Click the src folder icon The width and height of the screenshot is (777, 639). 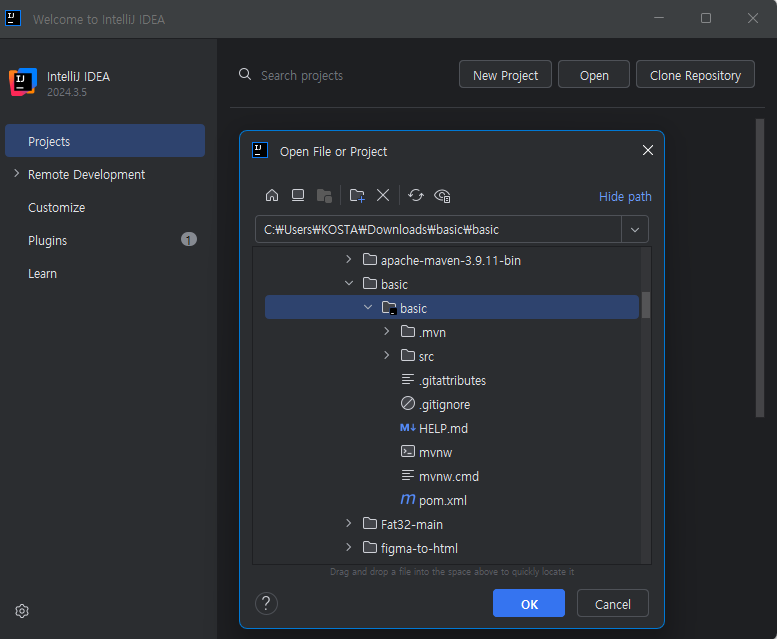(408, 355)
